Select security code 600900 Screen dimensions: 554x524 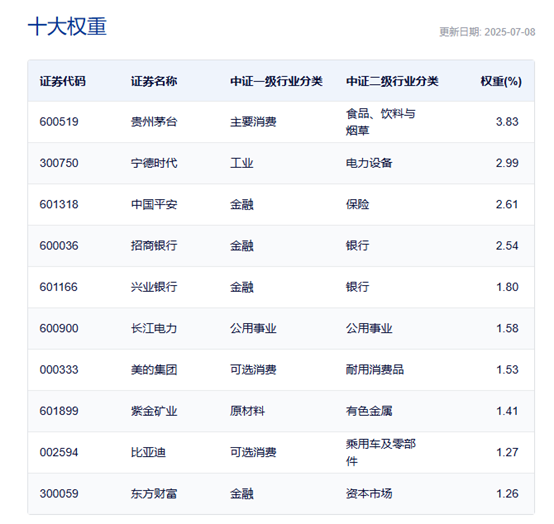point(59,329)
